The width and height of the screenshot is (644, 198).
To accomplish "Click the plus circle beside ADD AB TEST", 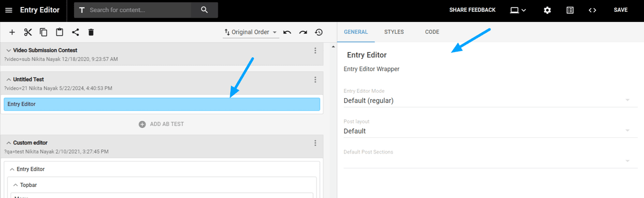I will 142,124.
